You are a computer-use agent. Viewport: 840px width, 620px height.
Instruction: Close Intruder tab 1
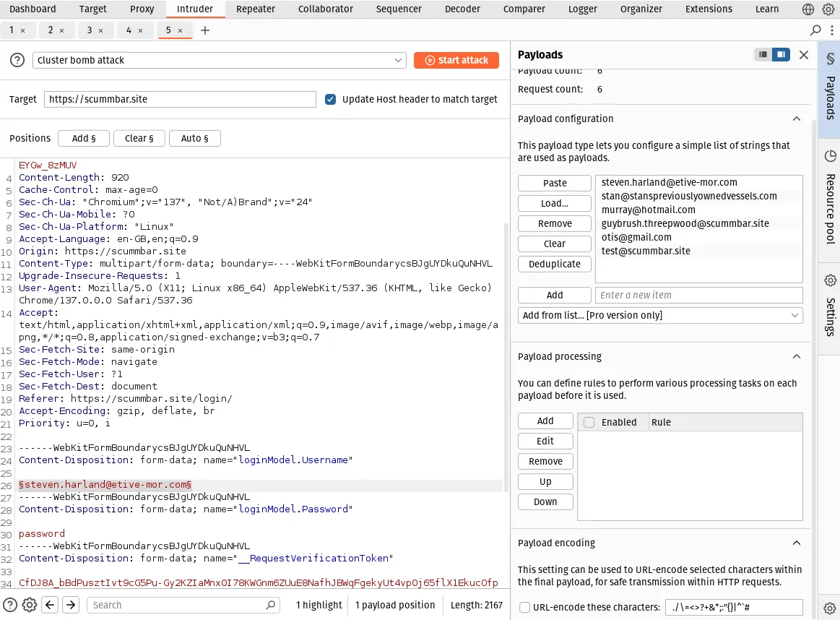[x=22, y=31]
